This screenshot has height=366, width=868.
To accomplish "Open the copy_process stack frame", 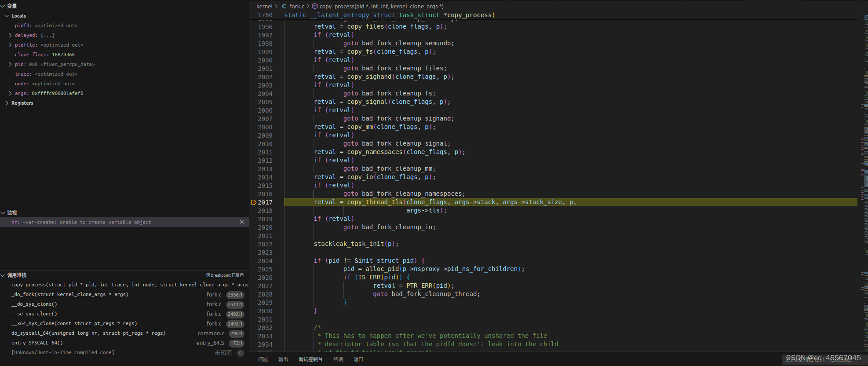I will click(x=124, y=285).
